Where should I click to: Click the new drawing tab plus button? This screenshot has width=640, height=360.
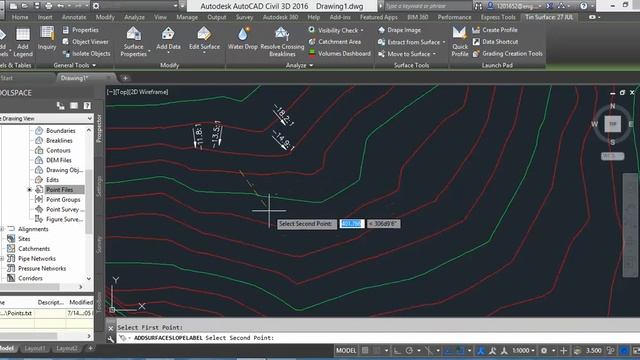pos(125,78)
